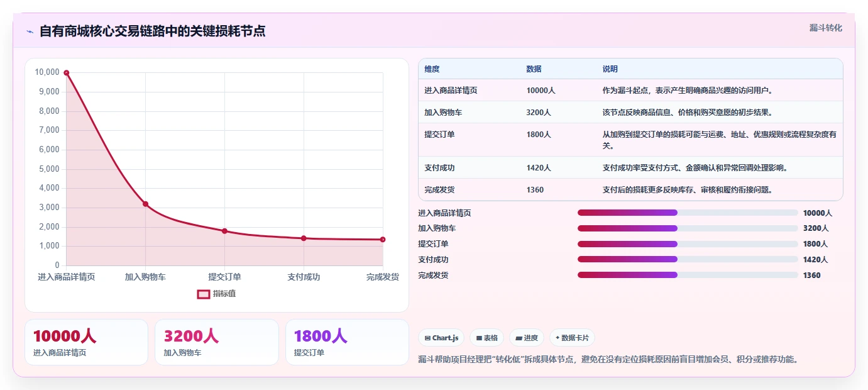Click the lightning icon beside the page title
Image resolution: width=868 pixels, height=390 pixels.
(30, 31)
